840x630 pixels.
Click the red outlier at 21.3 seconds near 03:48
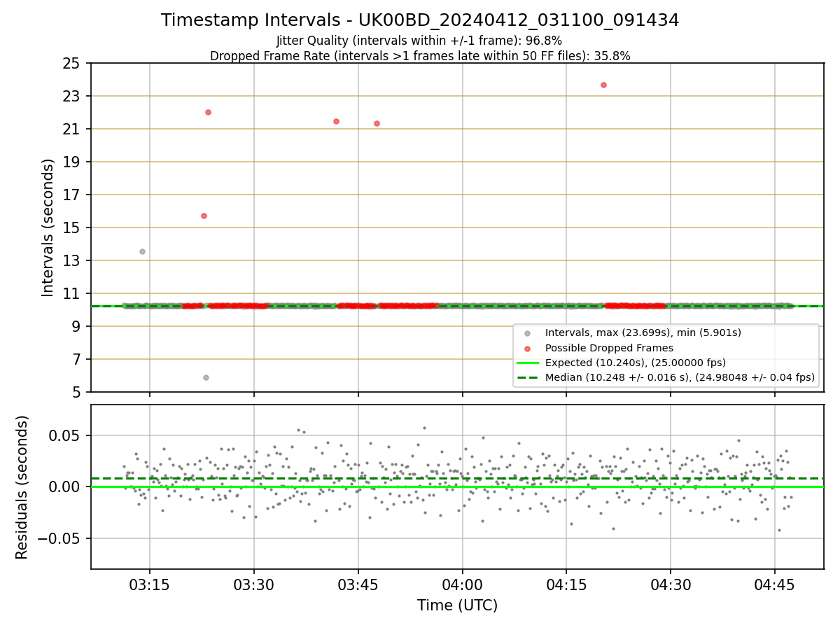tap(377, 123)
